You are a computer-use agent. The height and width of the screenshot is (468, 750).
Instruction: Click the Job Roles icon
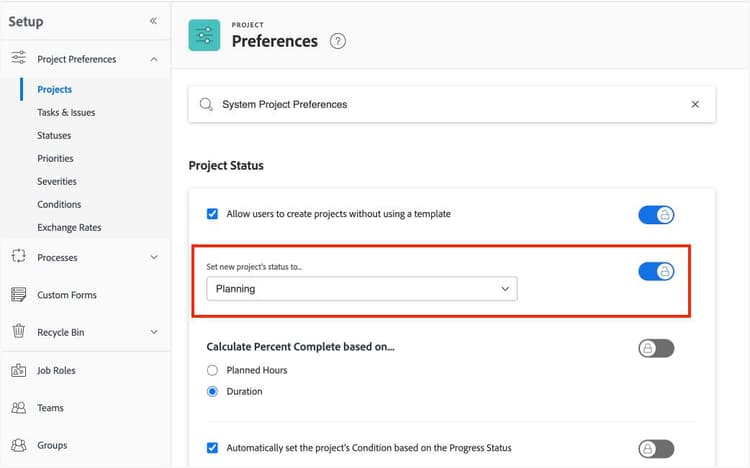click(x=18, y=370)
